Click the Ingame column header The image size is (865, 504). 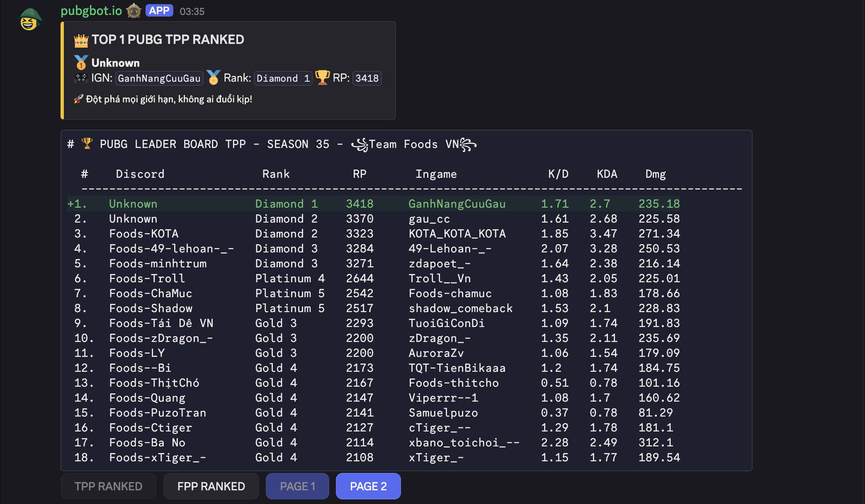click(436, 174)
